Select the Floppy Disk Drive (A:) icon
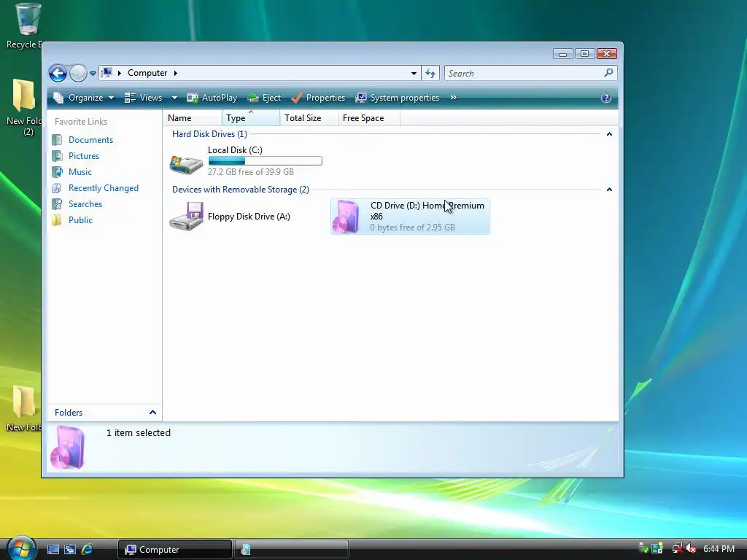This screenshot has width=747, height=560. 186,216
